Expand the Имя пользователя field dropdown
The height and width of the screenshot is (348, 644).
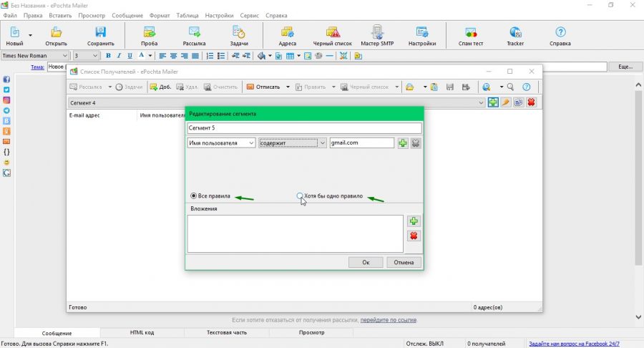(221, 143)
